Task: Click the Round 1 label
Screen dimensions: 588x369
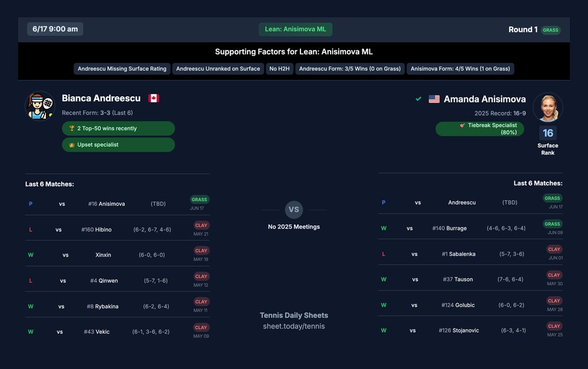Action: tap(523, 29)
